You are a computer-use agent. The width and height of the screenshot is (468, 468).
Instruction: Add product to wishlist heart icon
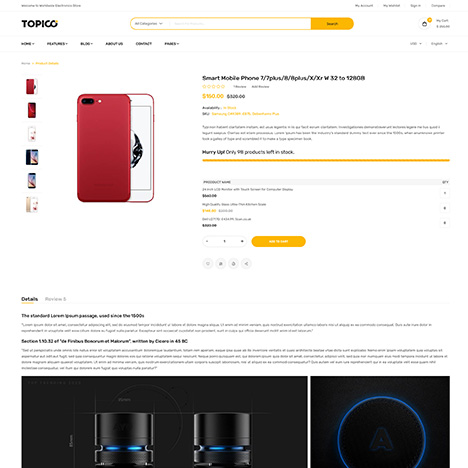click(208, 264)
